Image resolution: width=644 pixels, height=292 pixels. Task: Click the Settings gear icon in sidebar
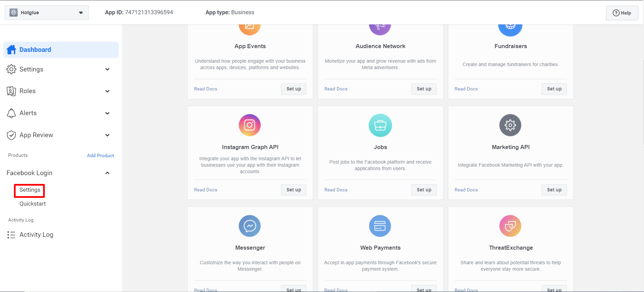[11, 69]
